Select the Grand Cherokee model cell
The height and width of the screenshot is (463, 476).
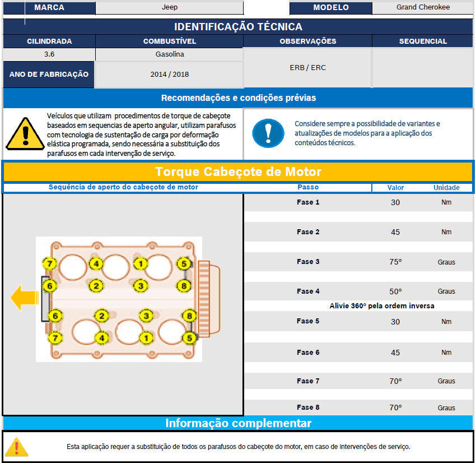(423, 8)
